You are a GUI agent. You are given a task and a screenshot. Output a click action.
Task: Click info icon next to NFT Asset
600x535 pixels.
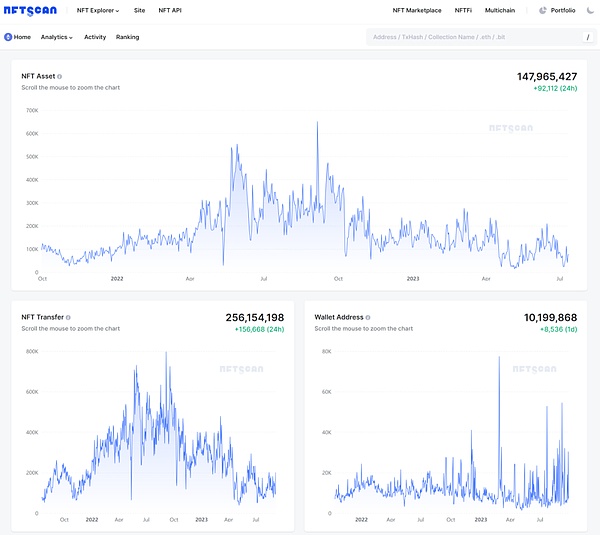60,76
